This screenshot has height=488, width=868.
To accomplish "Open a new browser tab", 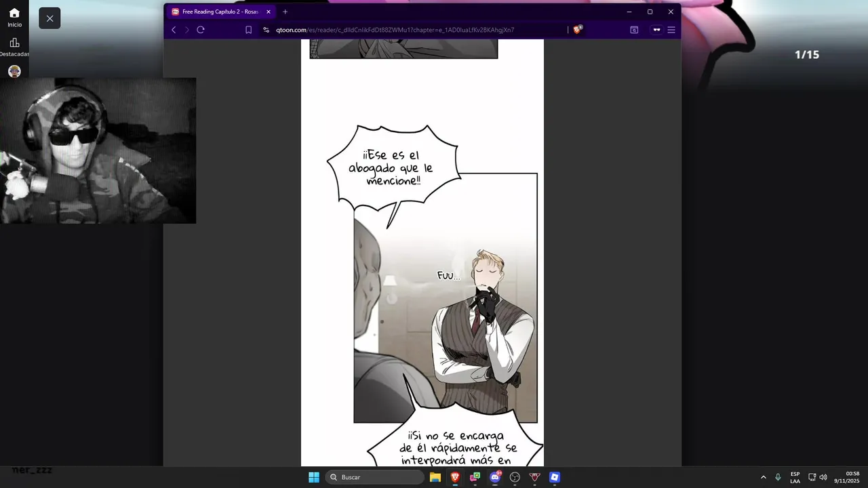I will click(285, 12).
